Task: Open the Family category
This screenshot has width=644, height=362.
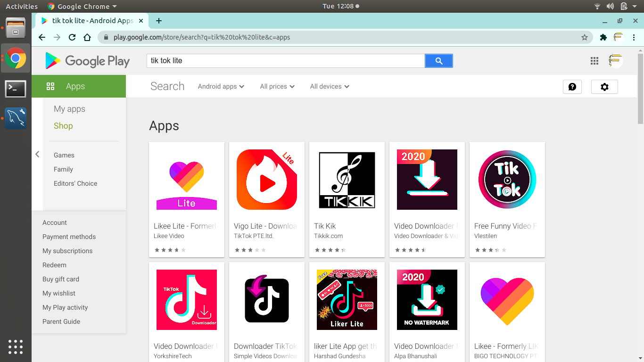Action: (x=63, y=169)
